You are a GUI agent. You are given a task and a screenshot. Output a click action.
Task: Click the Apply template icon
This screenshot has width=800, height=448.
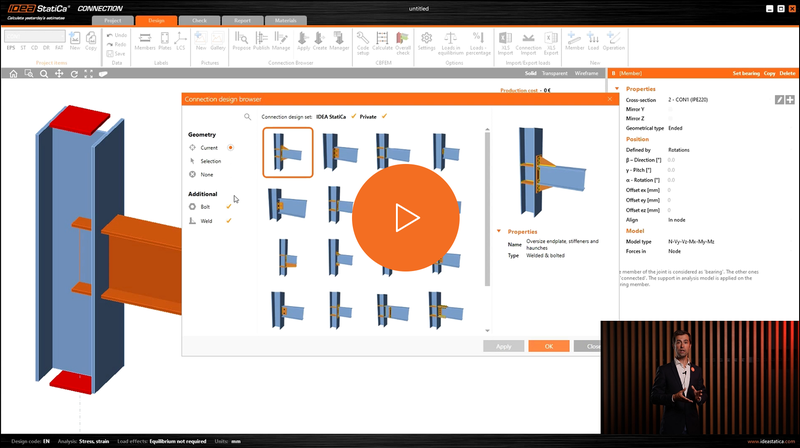point(303,41)
